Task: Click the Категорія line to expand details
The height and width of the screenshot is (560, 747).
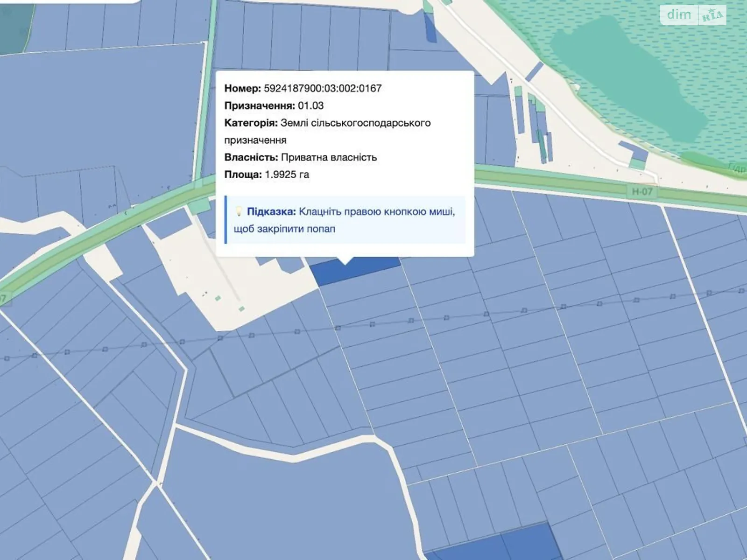Action: coord(327,124)
